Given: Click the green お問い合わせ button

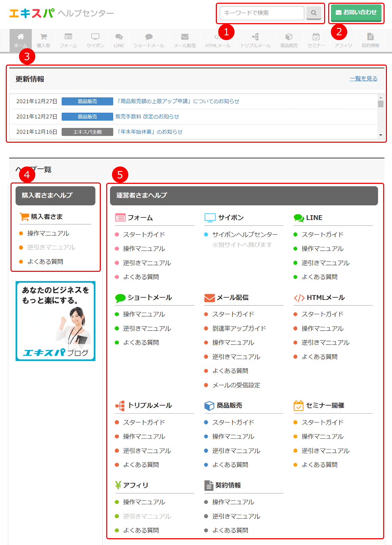Looking at the screenshot, I should [356, 13].
